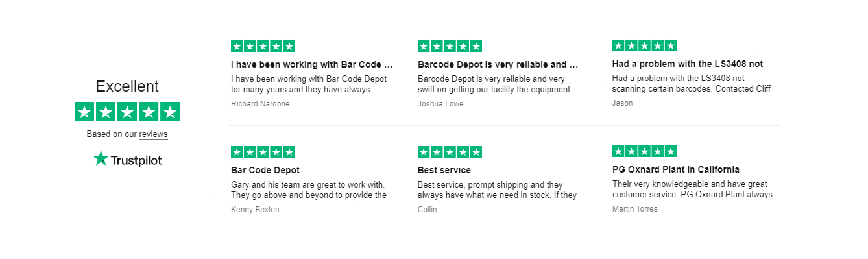Screen dimensions: 868x259
Task: Open review titled 'I have been working with Bar Code'
Action: tap(312, 65)
